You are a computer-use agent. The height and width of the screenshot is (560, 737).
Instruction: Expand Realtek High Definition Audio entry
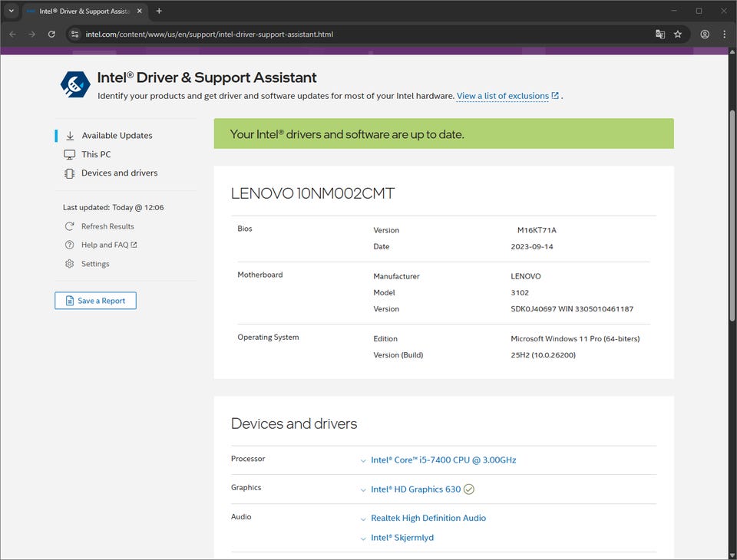(x=428, y=519)
